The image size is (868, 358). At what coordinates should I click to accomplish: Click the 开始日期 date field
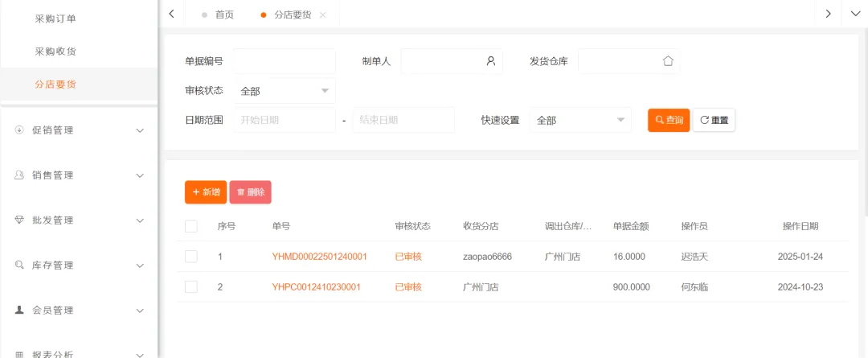click(x=285, y=120)
